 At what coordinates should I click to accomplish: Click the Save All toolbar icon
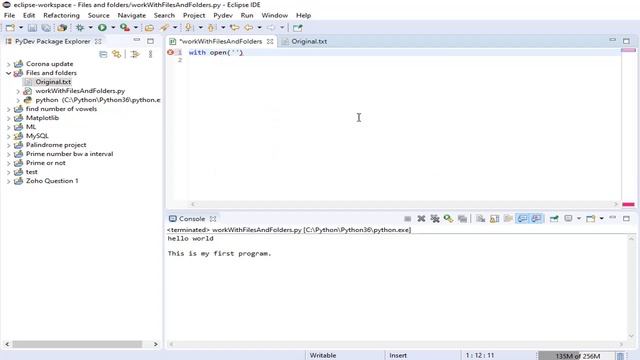click(x=46, y=28)
